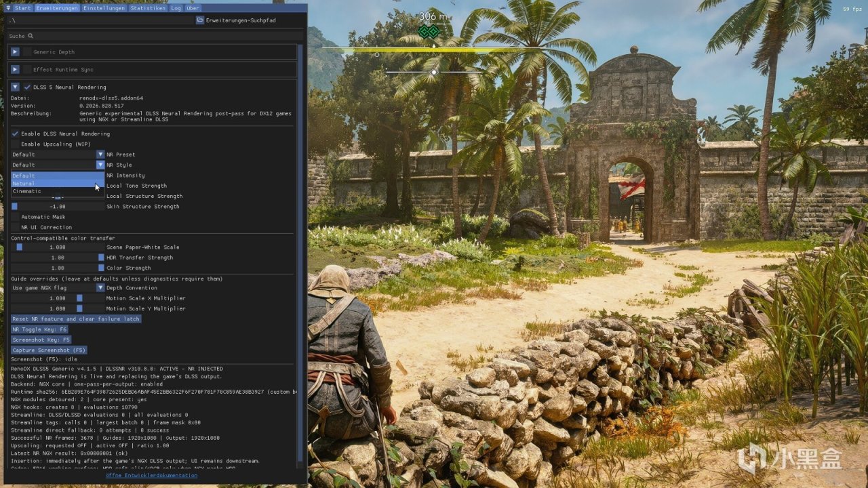The height and width of the screenshot is (488, 868).
Task: Open the Über tab
Action: (x=193, y=8)
